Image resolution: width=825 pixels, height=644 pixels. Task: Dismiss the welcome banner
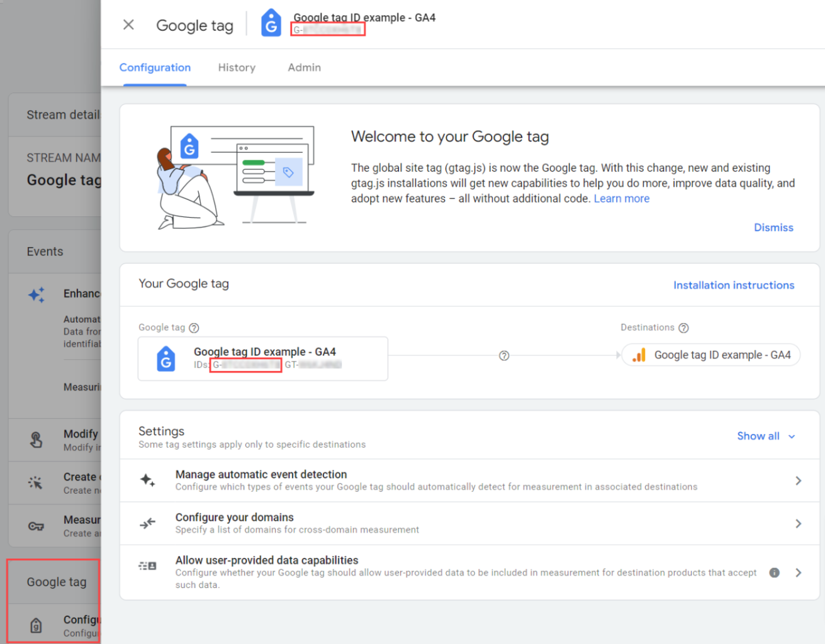[x=773, y=228]
